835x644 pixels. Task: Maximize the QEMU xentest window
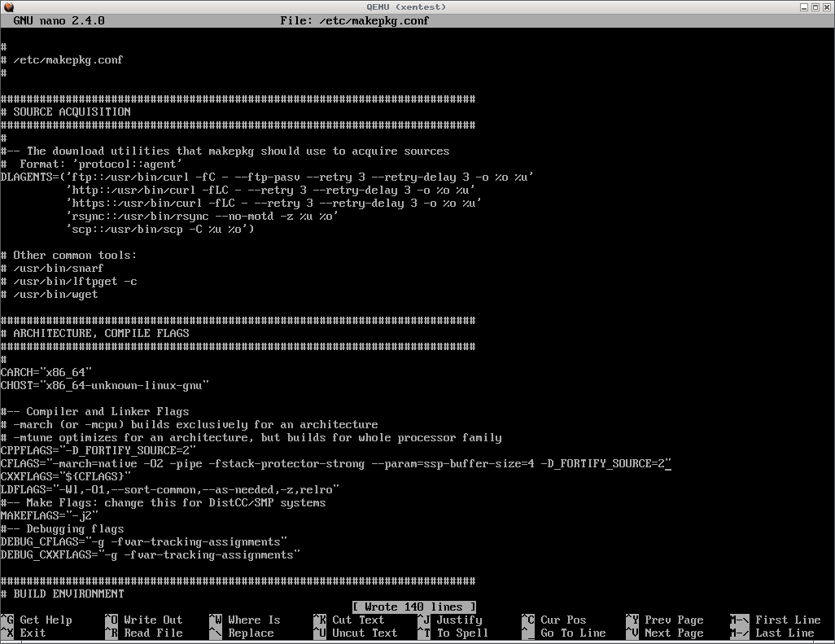pyautogui.click(x=815, y=7)
